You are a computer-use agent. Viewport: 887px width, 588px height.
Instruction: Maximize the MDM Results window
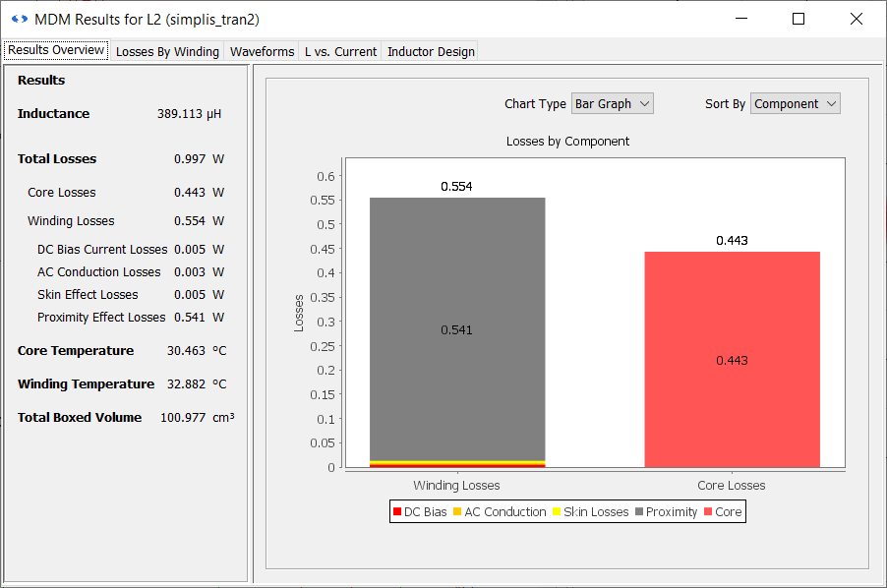point(798,19)
